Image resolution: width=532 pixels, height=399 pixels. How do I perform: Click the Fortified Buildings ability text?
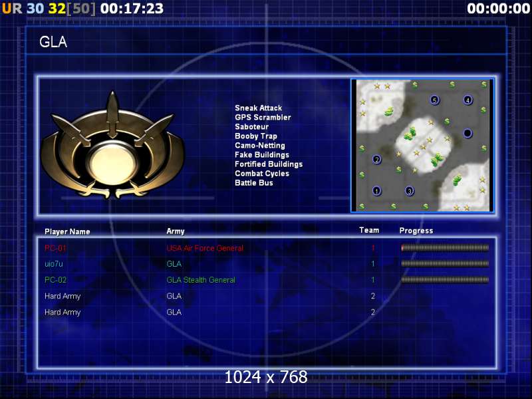point(269,164)
